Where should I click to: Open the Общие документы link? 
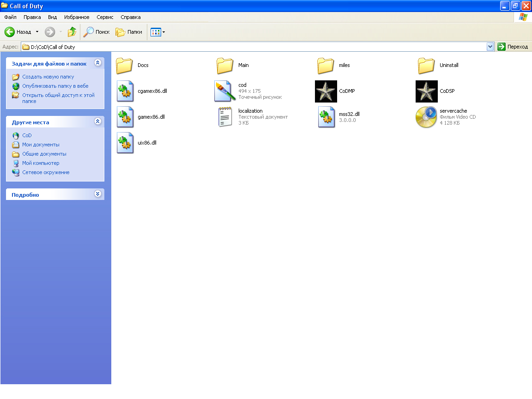click(x=44, y=154)
